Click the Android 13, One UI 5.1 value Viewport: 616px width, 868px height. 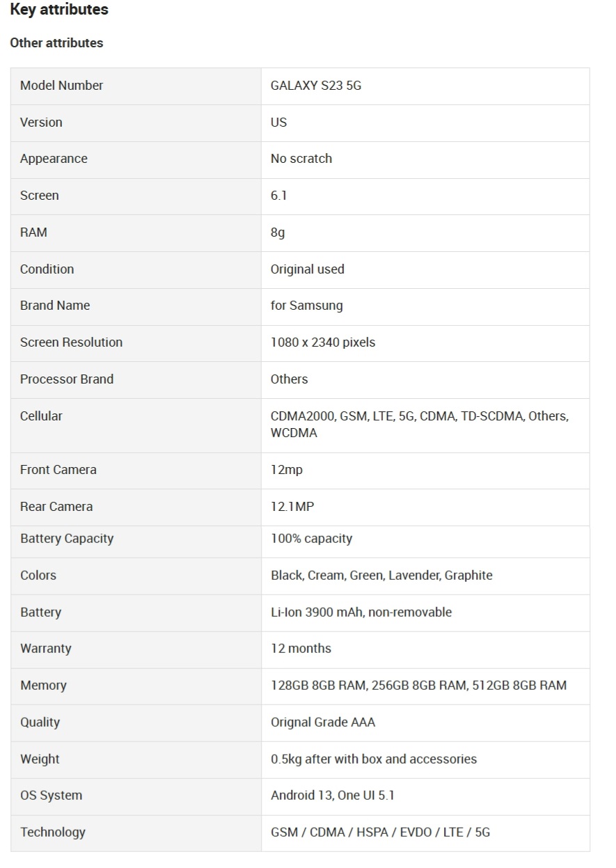tap(332, 796)
